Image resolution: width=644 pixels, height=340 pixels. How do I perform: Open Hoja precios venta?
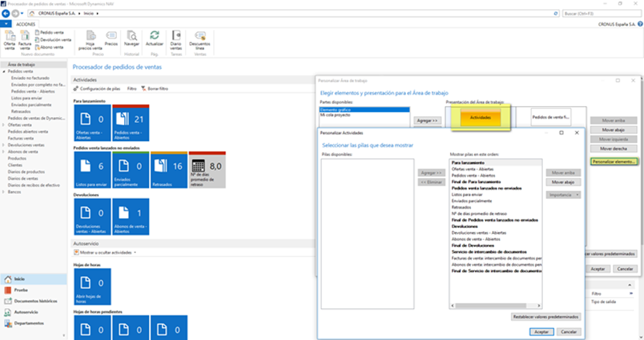click(90, 40)
